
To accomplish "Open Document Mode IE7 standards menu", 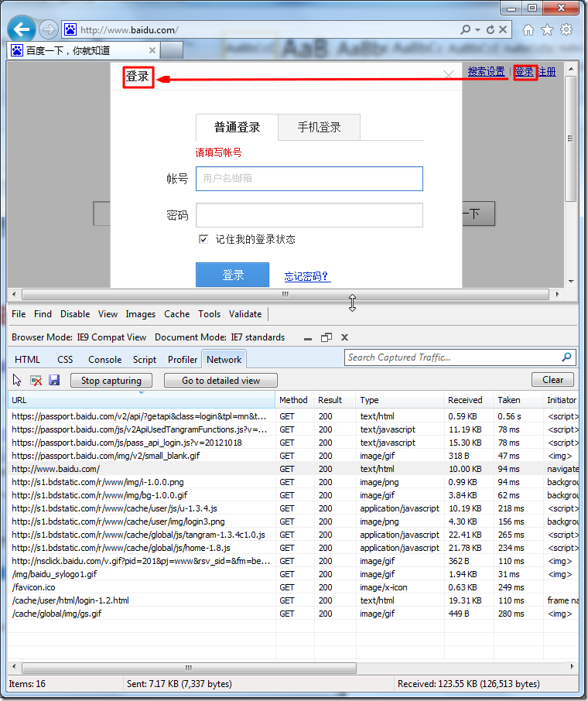I will click(220, 337).
